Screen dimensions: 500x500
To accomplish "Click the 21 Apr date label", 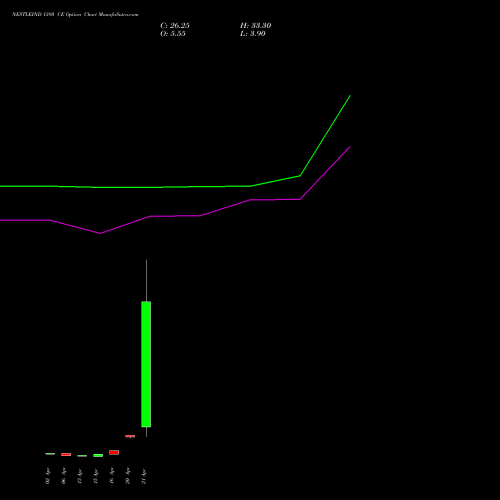I will [144, 476].
